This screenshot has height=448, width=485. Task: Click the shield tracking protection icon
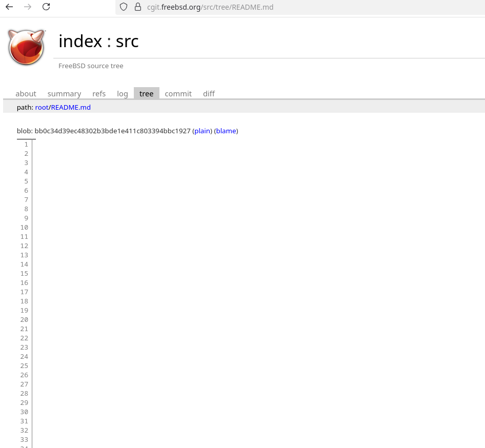pyautogui.click(x=123, y=7)
